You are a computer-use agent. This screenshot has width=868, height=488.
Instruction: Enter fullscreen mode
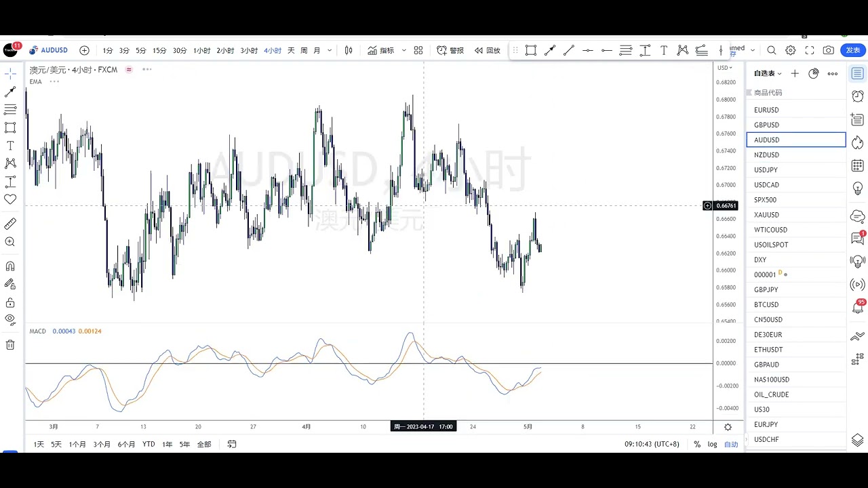(810, 50)
